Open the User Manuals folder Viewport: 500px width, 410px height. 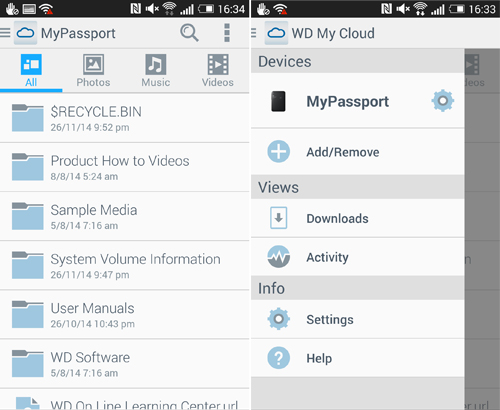[x=125, y=315]
